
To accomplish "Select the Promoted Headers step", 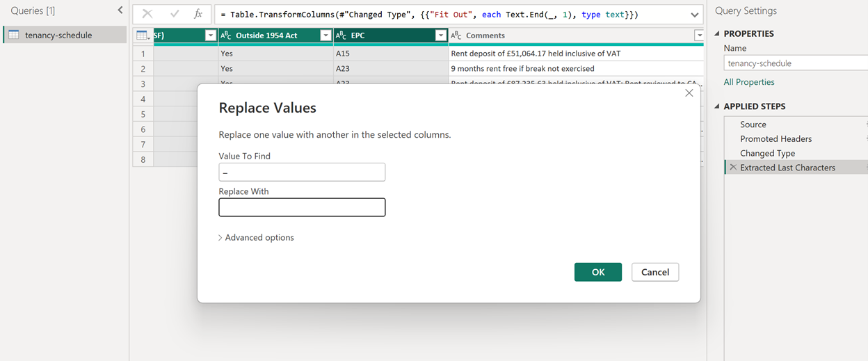I will pos(775,138).
